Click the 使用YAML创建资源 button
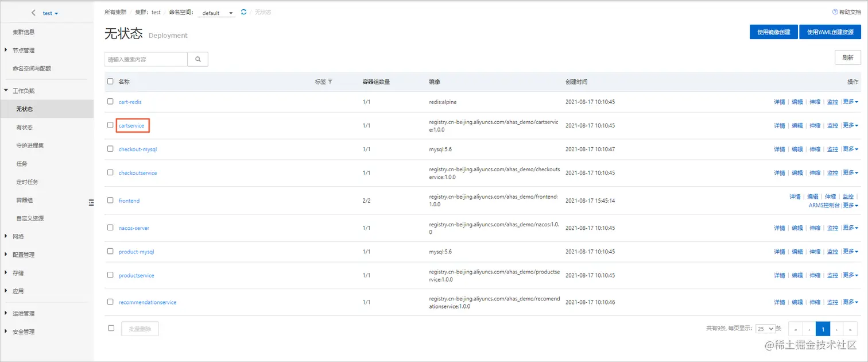Screen dimensions: 868x362 pos(830,32)
